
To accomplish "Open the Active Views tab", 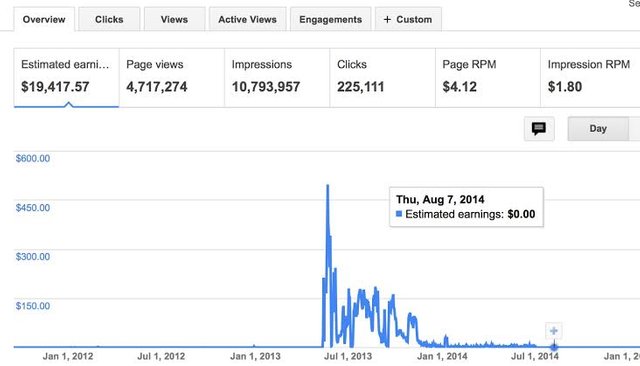I will tap(247, 19).
